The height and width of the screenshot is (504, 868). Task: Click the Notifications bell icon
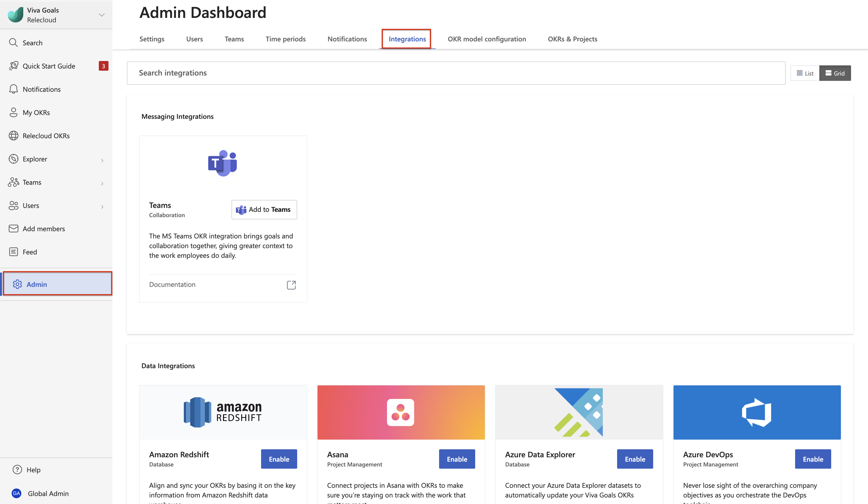point(13,89)
